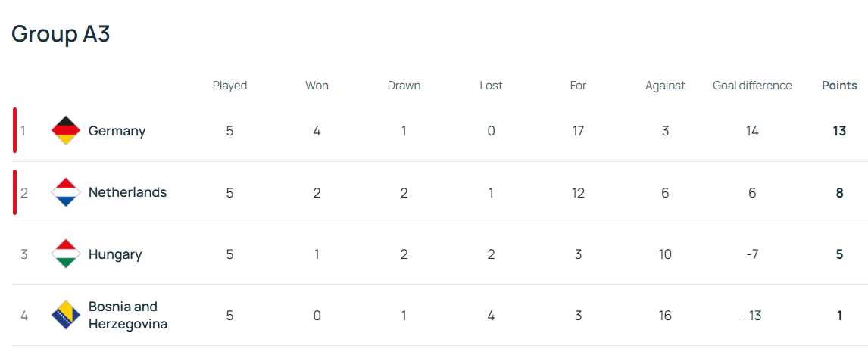Viewport: 868px width, 358px height.
Task: Select the Bosnia and Herzegovina team name
Action: pyautogui.click(x=127, y=316)
